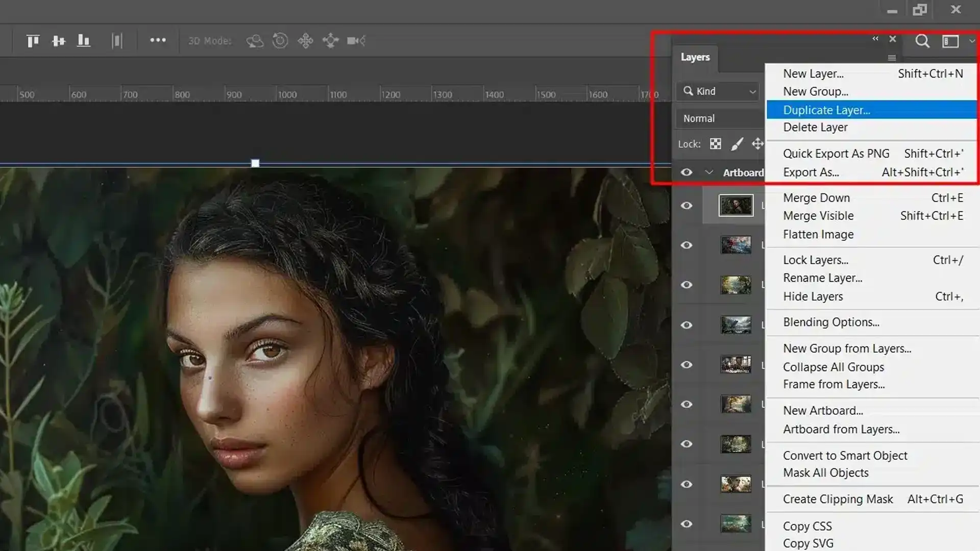Toggle visibility of eighth layer below Artboard
The image size is (980, 551).
pos(687,484)
